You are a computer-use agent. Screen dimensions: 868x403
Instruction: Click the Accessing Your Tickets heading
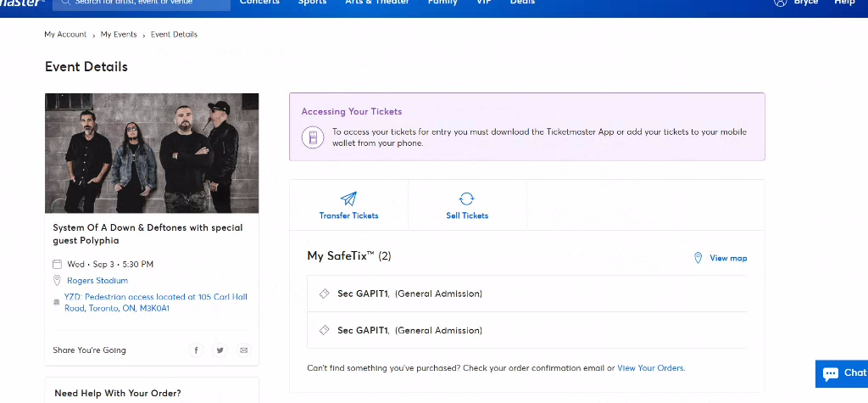[352, 111]
